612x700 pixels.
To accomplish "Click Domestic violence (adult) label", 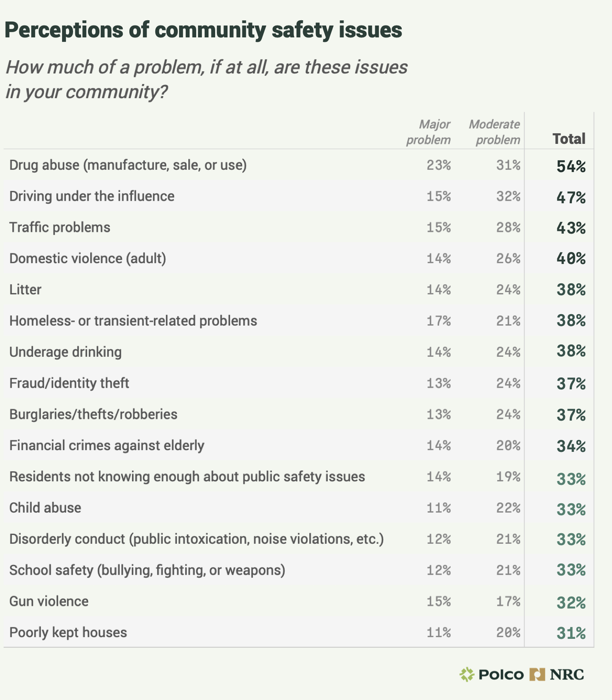I will [88, 258].
